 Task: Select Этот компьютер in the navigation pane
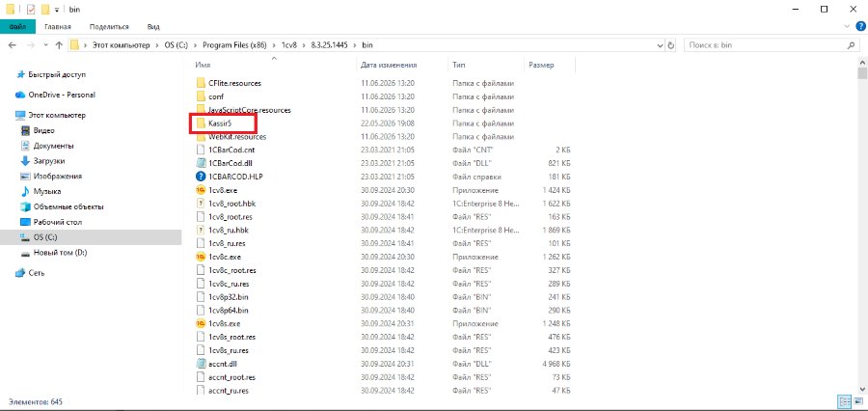(x=58, y=115)
